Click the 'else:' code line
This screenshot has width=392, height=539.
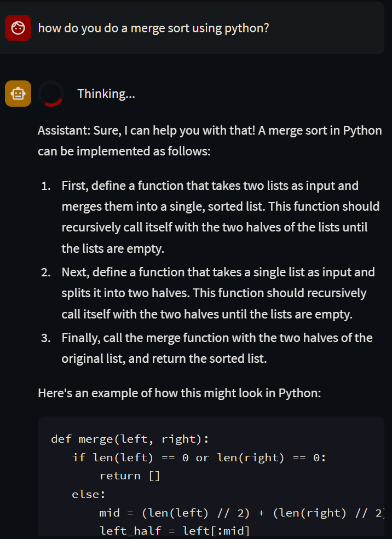pyautogui.click(x=88, y=494)
